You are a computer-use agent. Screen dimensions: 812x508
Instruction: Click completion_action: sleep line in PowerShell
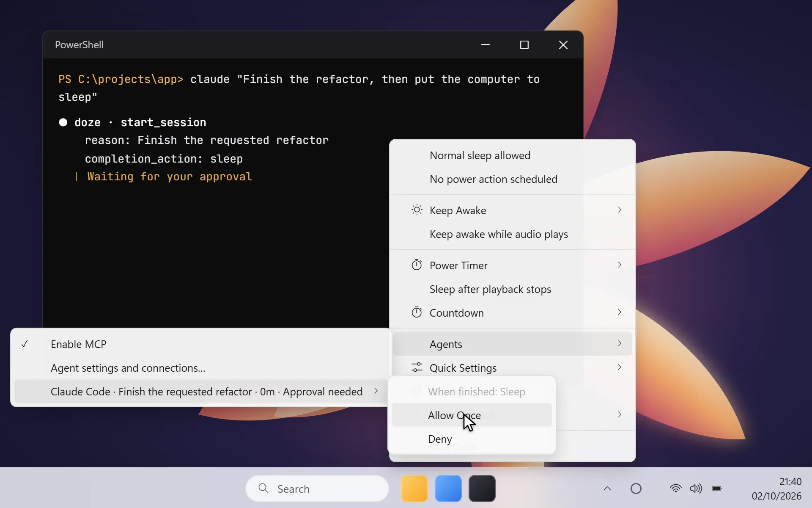click(x=164, y=159)
